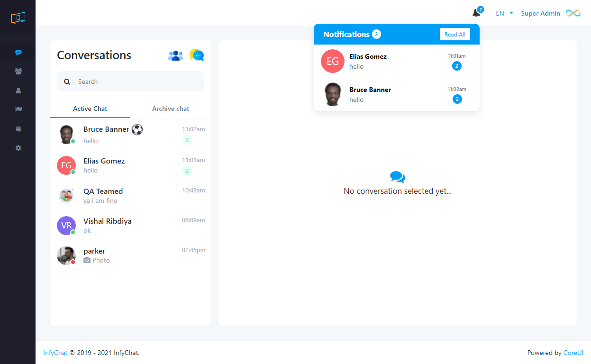
Task: Select the Active Chat tab
Action: [90, 109]
